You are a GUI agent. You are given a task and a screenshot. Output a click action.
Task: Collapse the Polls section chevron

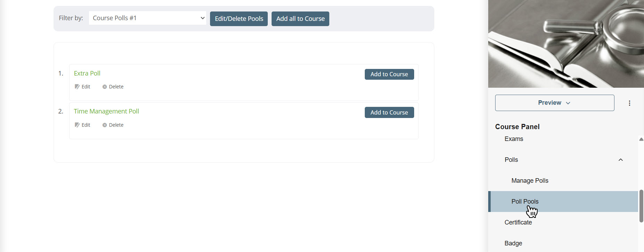620,160
